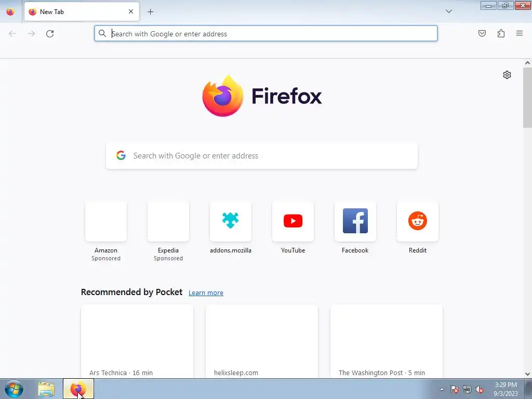Click the Firefox logo on page

click(x=262, y=96)
